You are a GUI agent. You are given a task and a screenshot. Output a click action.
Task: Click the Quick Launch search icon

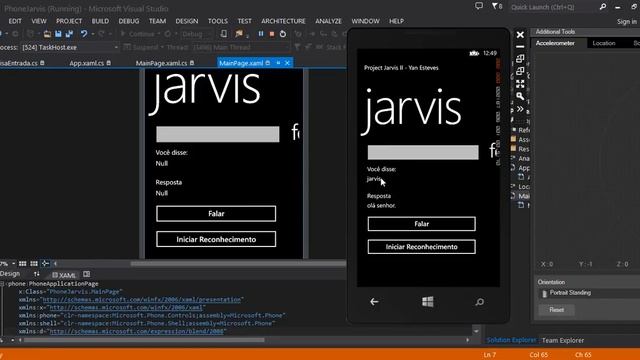(x=603, y=7)
